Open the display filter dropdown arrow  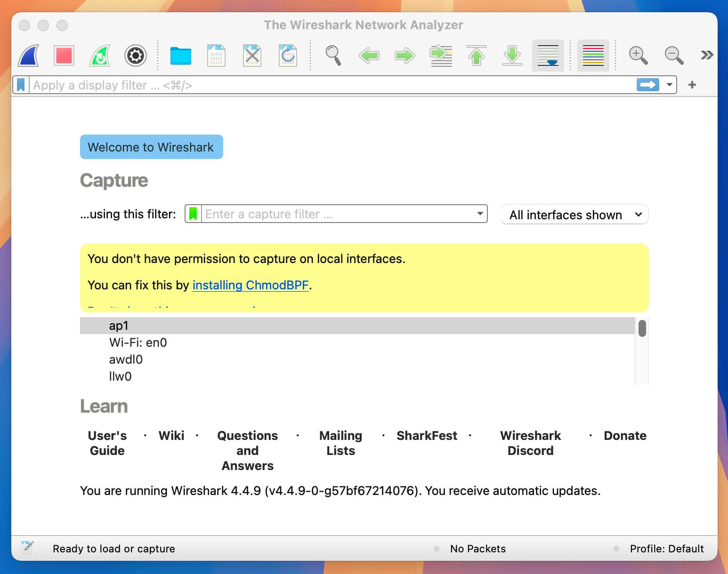669,85
